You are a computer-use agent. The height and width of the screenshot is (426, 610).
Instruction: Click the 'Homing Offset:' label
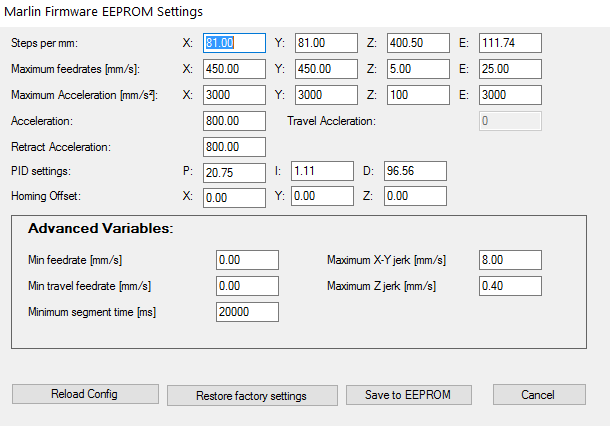46,196
